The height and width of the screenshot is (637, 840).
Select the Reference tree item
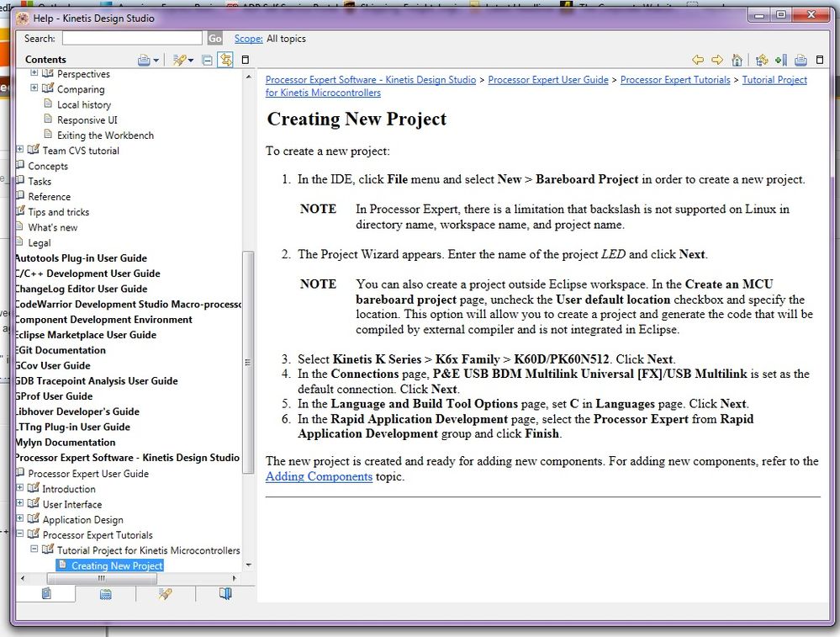click(x=50, y=197)
